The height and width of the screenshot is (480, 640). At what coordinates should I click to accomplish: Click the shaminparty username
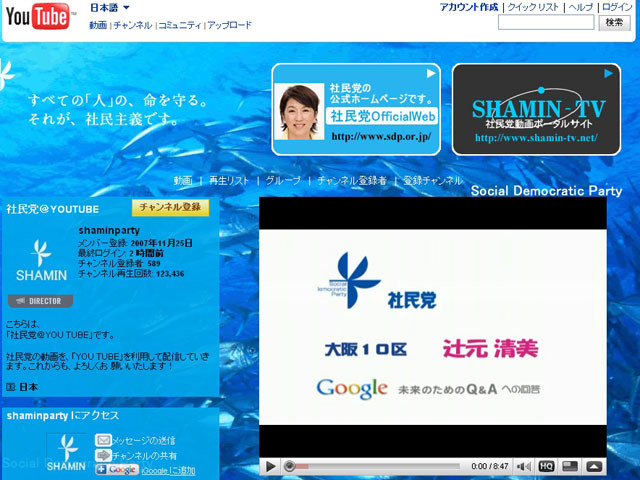click(x=109, y=230)
